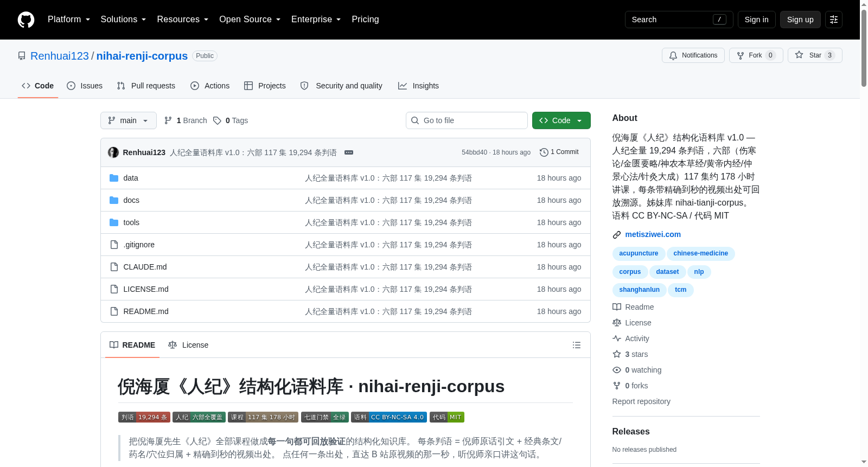Image resolution: width=868 pixels, height=467 pixels.
Task: Click the Renhuai123 avatar in the commit row
Action: click(113, 152)
